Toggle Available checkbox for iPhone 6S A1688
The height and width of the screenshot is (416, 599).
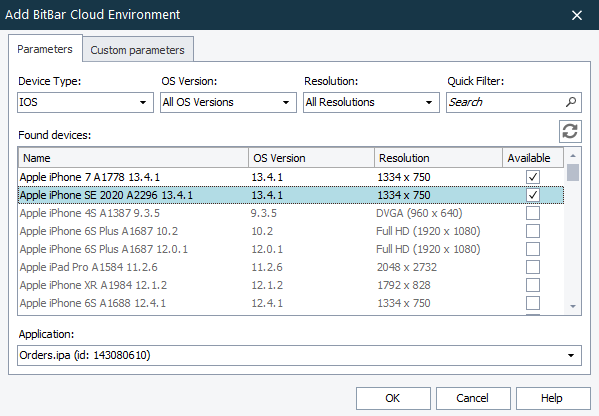(533, 303)
